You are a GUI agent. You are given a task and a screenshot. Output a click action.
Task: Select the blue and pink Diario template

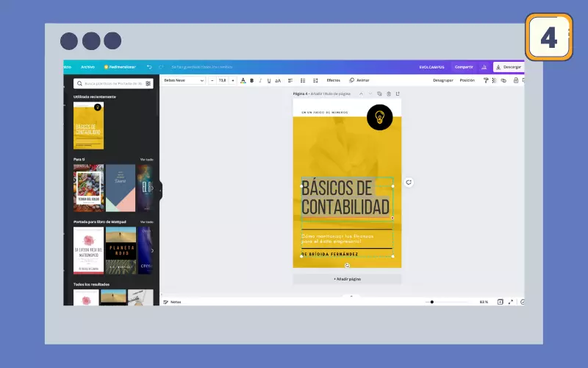coord(121,188)
